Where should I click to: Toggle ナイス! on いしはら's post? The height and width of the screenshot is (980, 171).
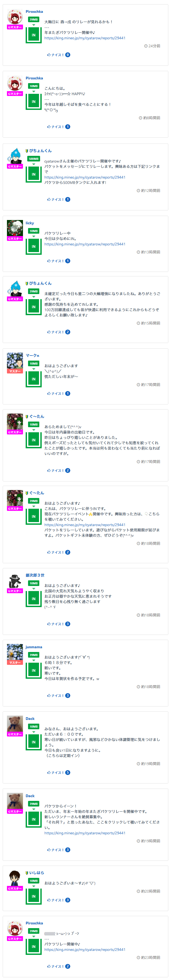click(56, 900)
